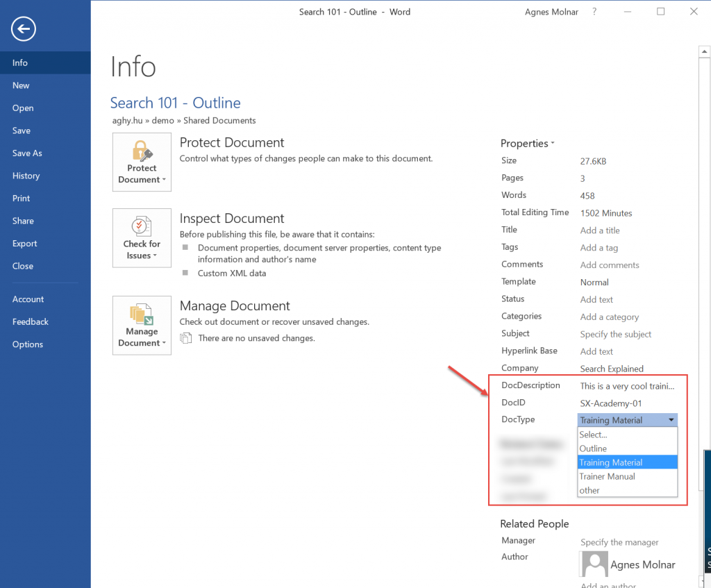711x588 pixels.
Task: Open the Account page
Action: tap(45, 299)
